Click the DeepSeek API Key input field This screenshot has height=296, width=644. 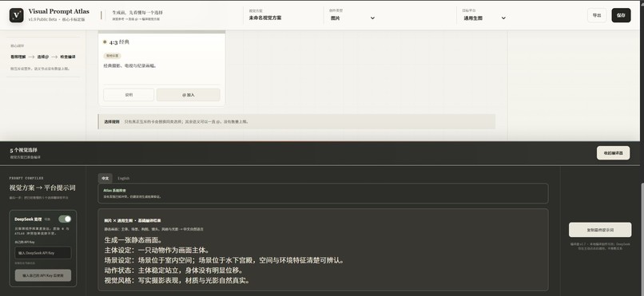coord(42,253)
